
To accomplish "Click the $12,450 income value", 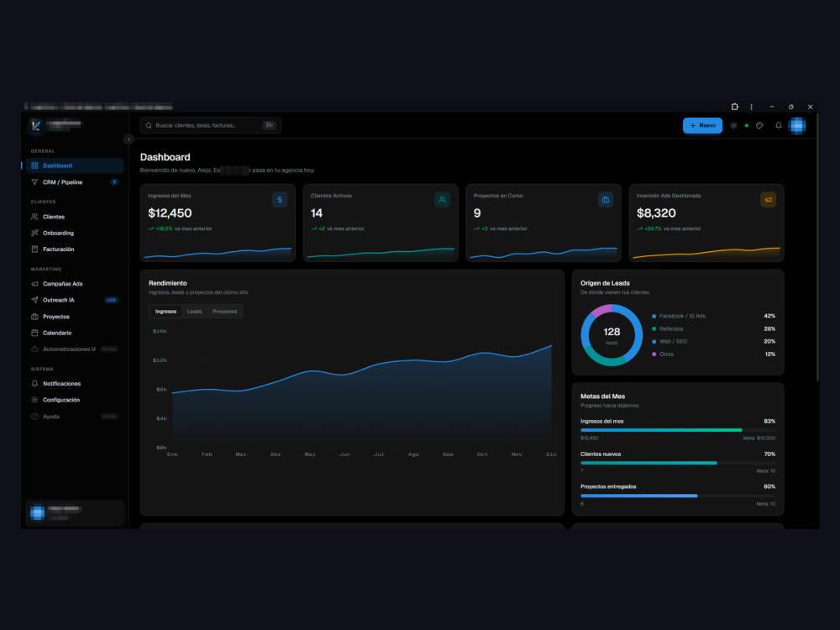I will click(170, 213).
